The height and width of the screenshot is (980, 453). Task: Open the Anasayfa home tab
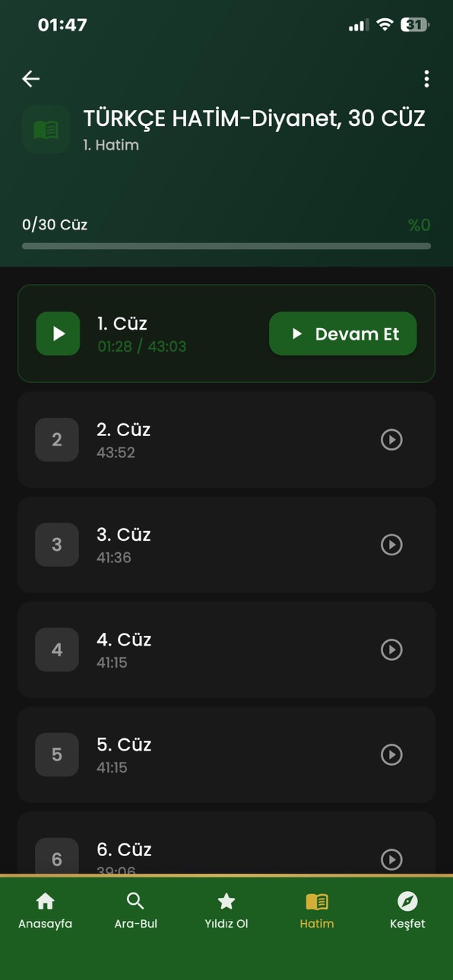(x=46, y=911)
